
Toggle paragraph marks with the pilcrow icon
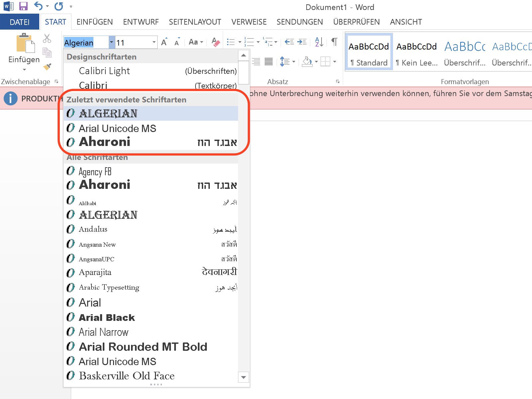pyautogui.click(x=334, y=42)
